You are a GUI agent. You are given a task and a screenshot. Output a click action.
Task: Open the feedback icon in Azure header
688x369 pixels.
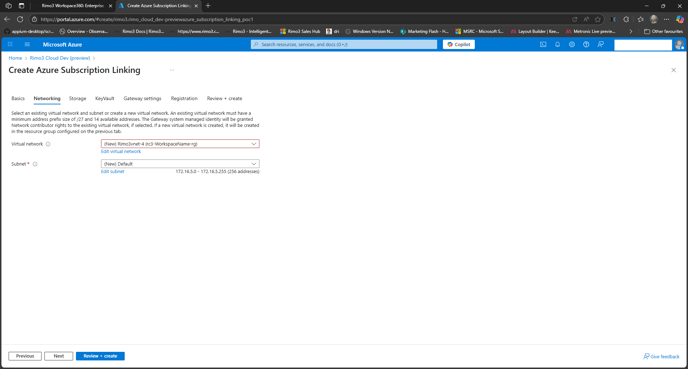coord(601,44)
